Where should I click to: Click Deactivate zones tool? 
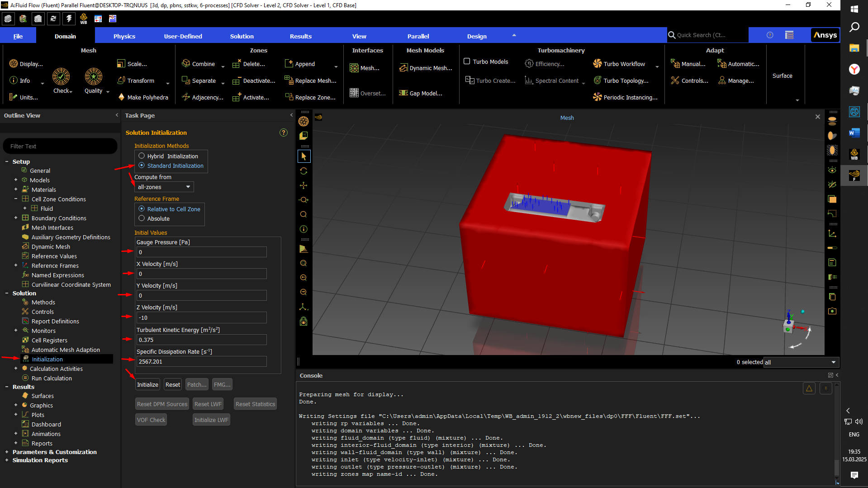pyautogui.click(x=254, y=81)
